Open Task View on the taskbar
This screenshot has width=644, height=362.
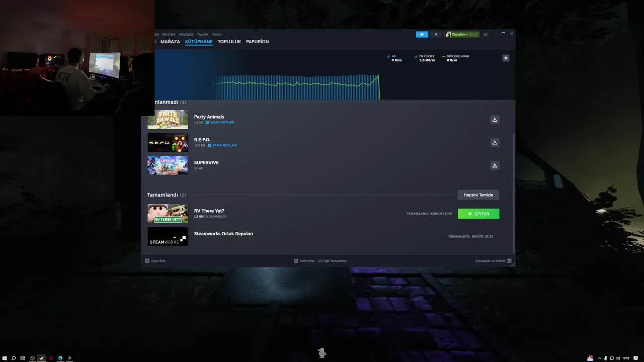(23, 358)
